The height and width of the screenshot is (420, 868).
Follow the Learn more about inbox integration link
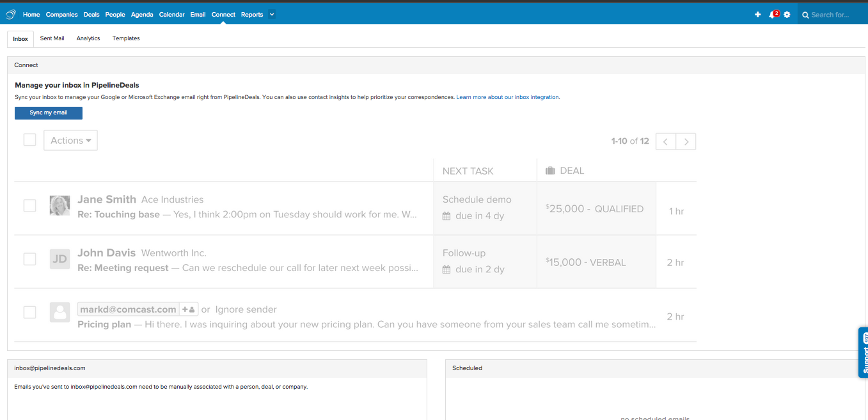(x=508, y=97)
